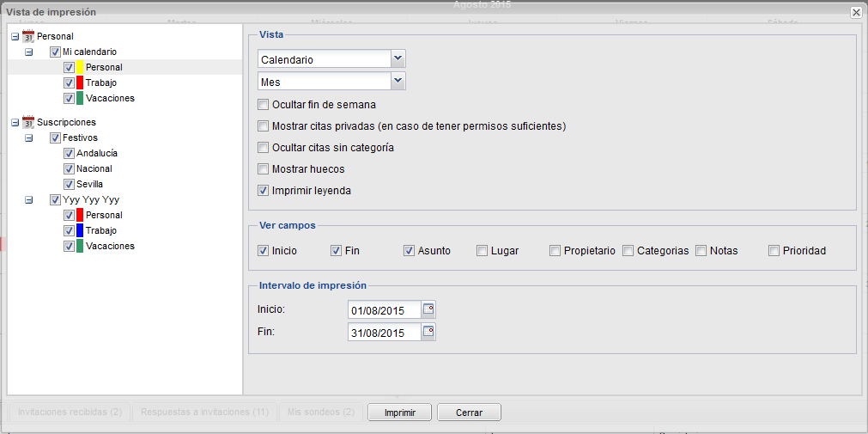Enable Ocultar fin de semana
This screenshot has height=434, width=868.
pyautogui.click(x=263, y=104)
